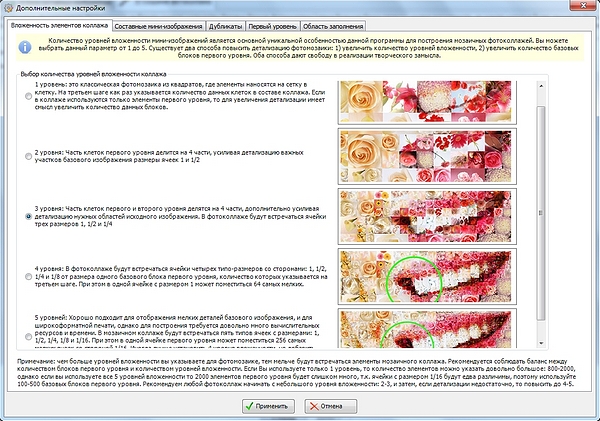Open the Вложенность элементов коллажа tab
Viewport: 600px width, 421px height.
pos(59,26)
